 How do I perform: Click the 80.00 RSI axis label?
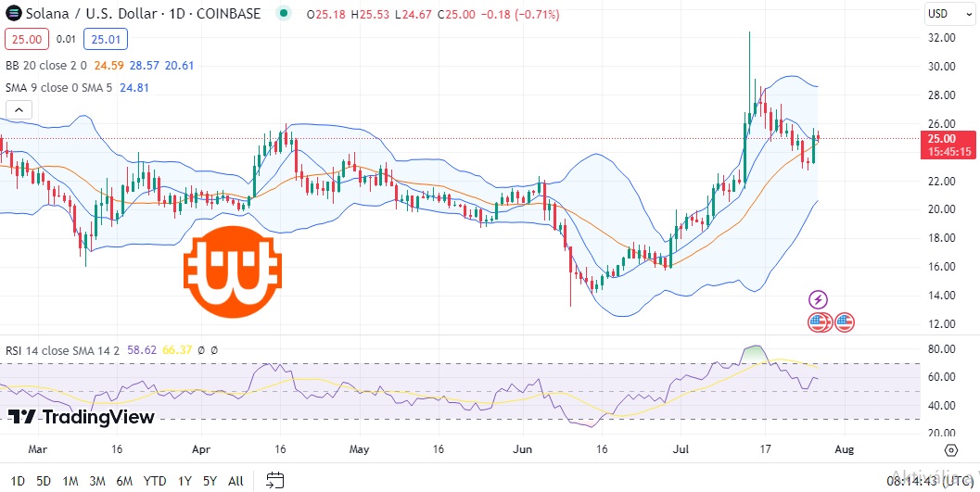tap(943, 348)
